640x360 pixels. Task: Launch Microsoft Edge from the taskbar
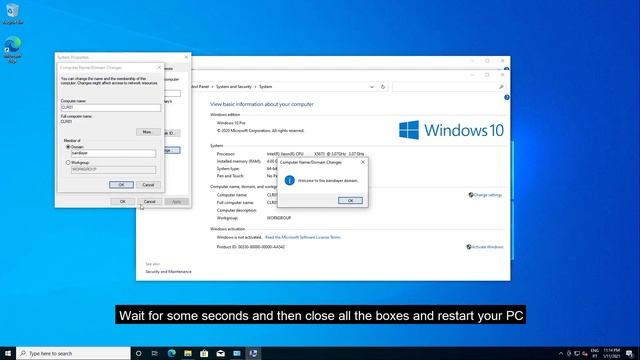(171, 353)
